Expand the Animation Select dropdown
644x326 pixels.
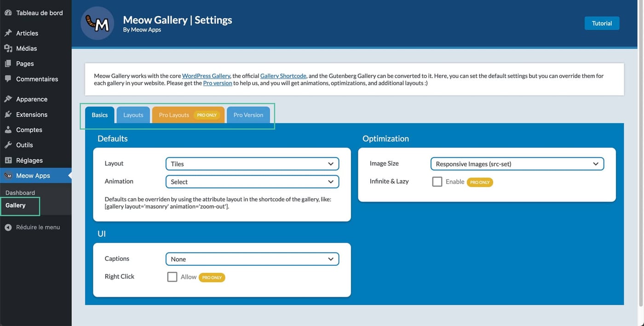pyautogui.click(x=252, y=181)
